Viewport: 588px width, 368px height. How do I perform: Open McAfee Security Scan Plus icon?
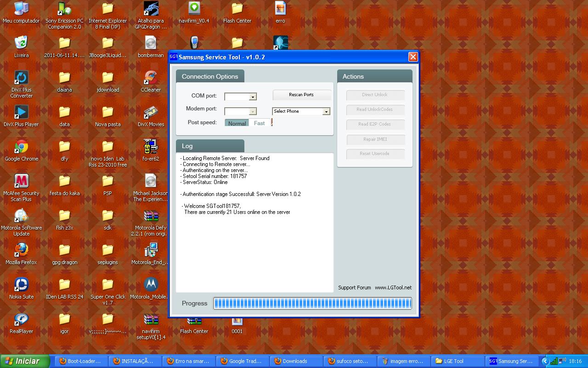pos(21,188)
